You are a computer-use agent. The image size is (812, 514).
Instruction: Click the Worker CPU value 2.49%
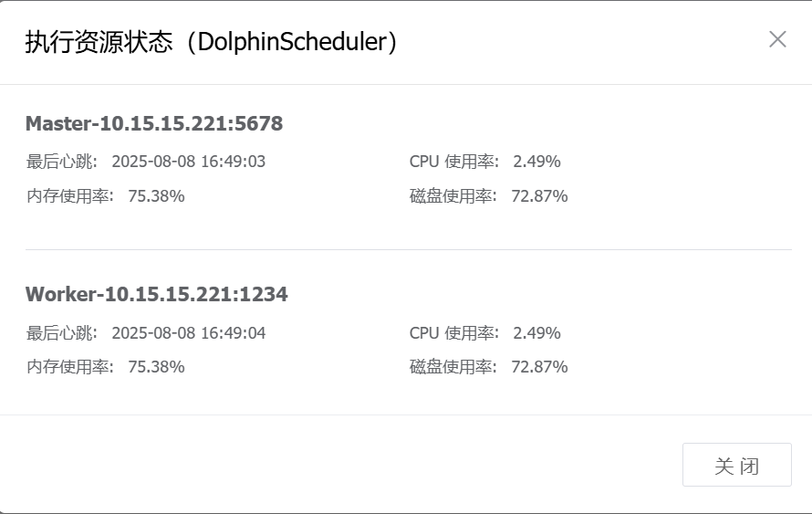coord(536,332)
